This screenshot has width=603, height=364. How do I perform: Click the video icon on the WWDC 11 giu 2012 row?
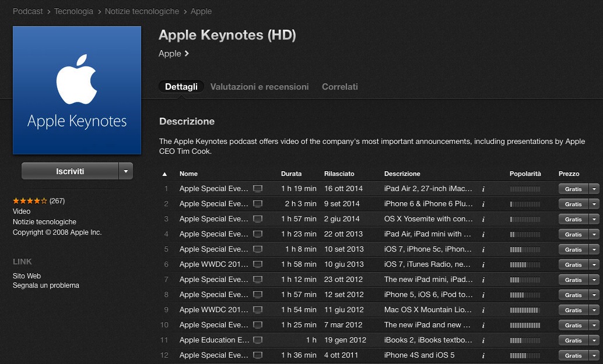click(x=258, y=309)
